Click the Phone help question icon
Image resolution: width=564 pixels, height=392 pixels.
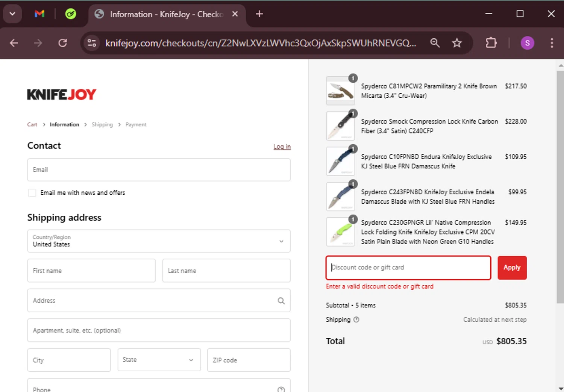point(281,389)
